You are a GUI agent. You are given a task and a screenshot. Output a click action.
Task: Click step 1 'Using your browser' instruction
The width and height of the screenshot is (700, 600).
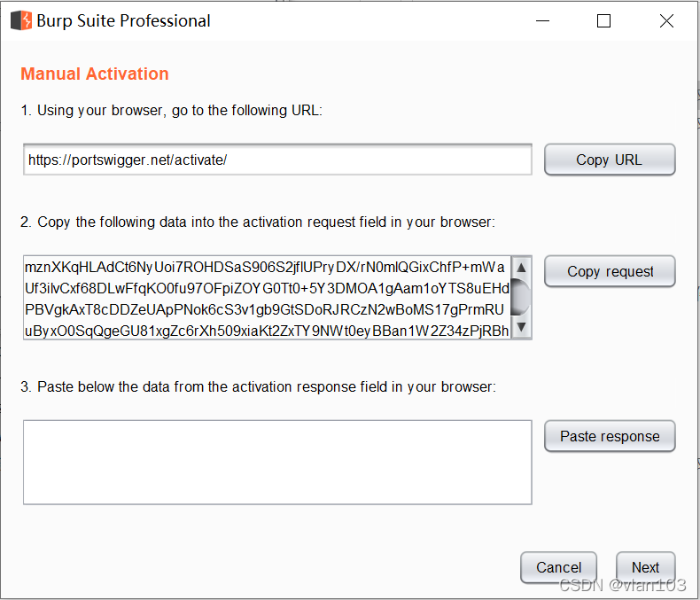pyautogui.click(x=171, y=110)
